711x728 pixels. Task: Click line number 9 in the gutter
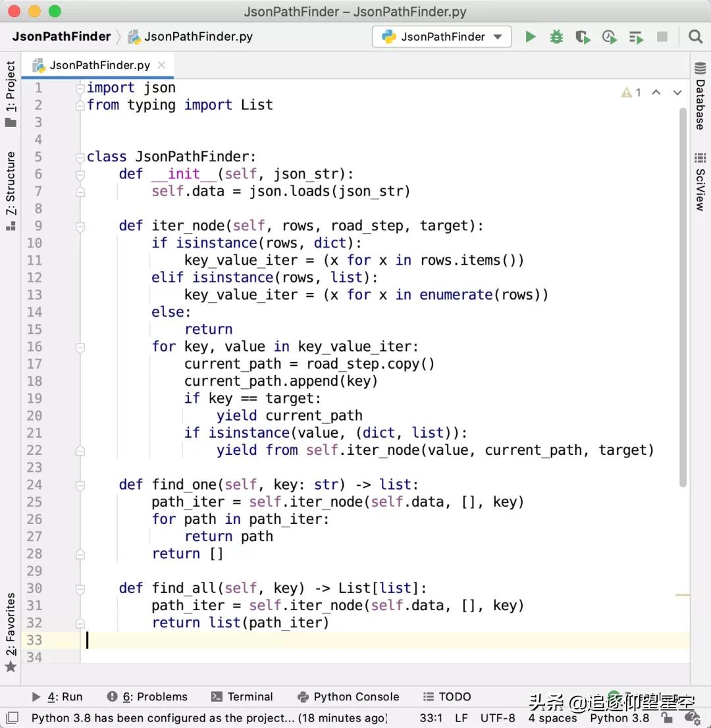(x=38, y=226)
